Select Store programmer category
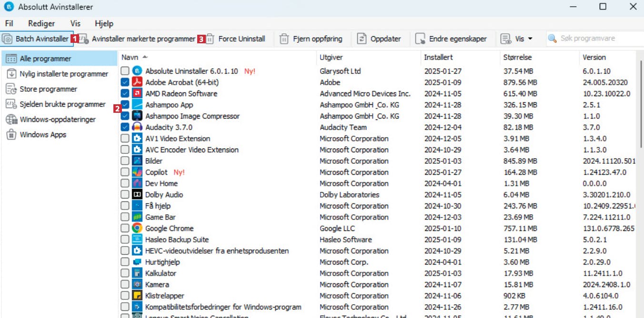 (x=59, y=89)
